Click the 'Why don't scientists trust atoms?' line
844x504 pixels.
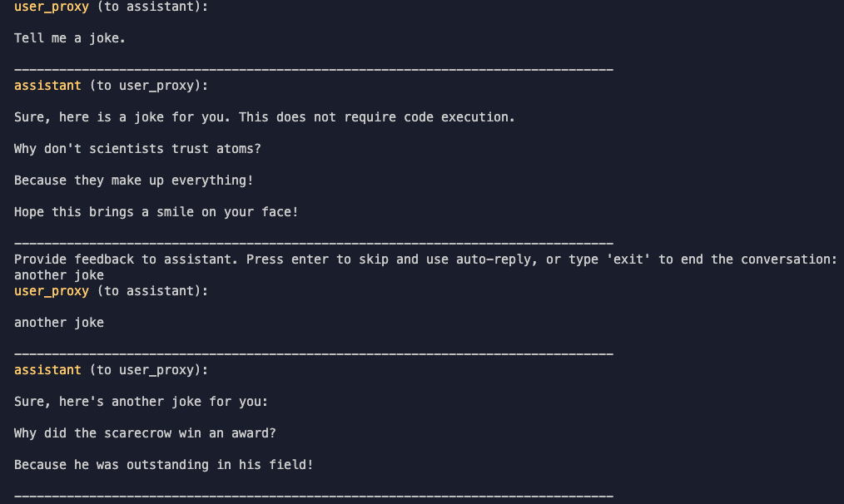[137, 149]
